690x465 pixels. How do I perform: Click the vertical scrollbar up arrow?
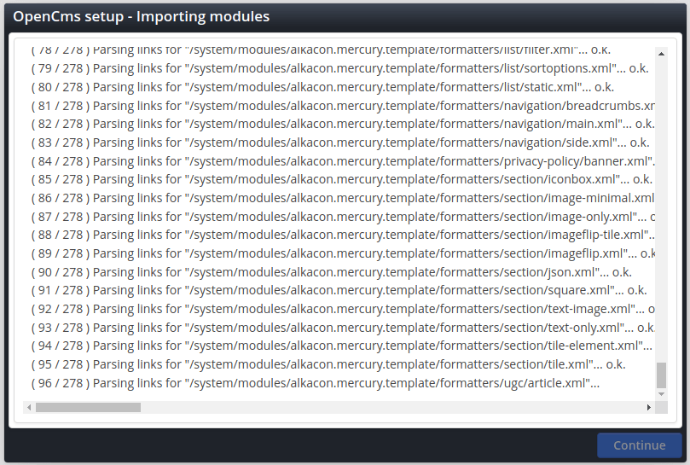pos(661,51)
